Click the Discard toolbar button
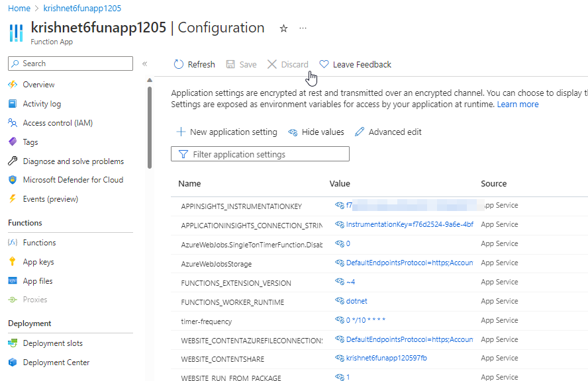Viewport: 588px width, 381px height. point(288,64)
